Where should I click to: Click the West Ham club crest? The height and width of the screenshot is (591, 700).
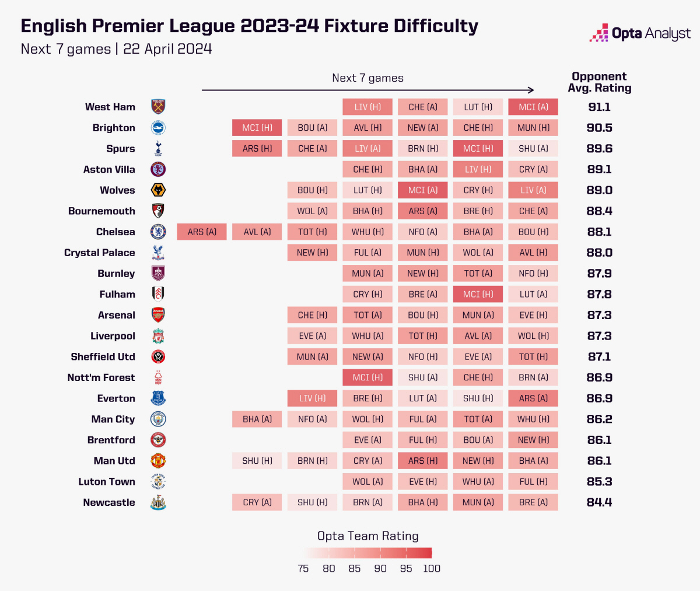pos(158,107)
